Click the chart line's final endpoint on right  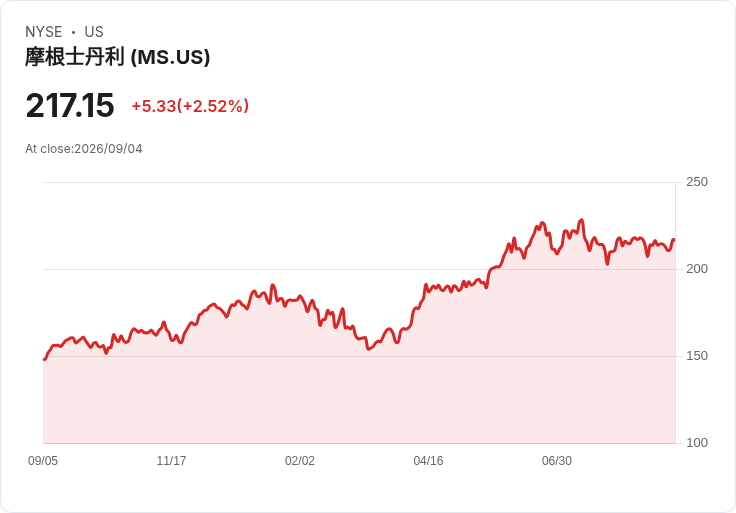click(x=674, y=240)
